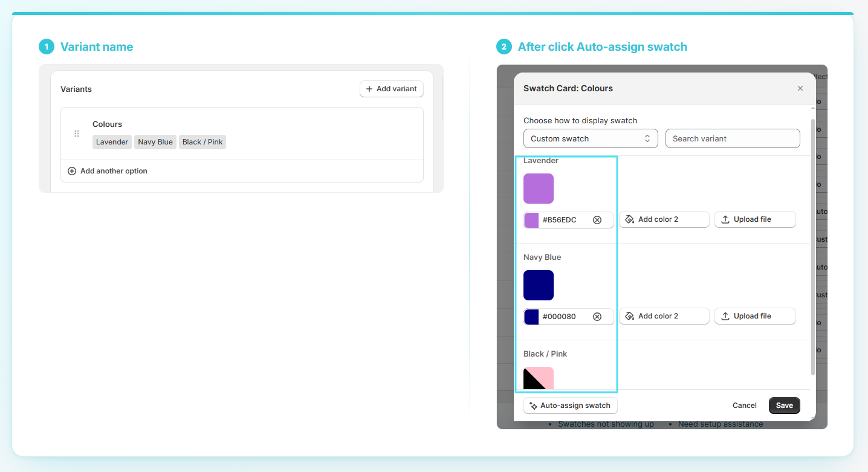
Task: Clear the #B56EDC Lavender color value
Action: click(597, 220)
